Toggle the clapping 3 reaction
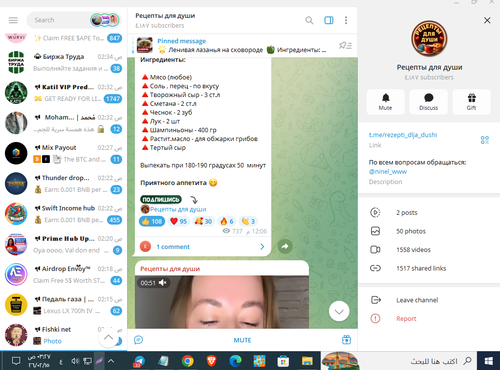Screen dimensions: 500x370 248,221
